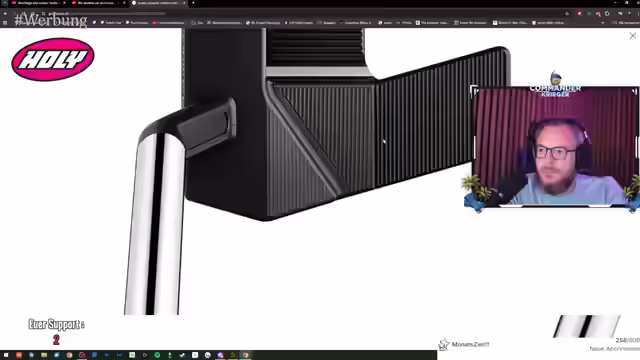Open a new browser tab

pyautogui.click(x=193, y=3)
